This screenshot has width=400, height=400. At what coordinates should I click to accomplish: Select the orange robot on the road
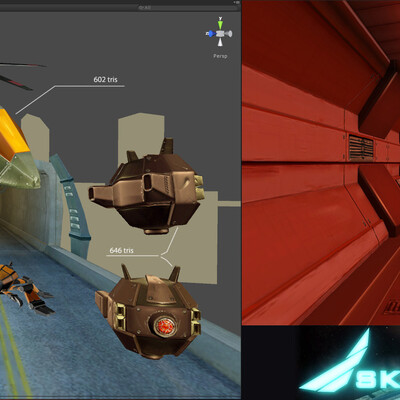(25, 288)
